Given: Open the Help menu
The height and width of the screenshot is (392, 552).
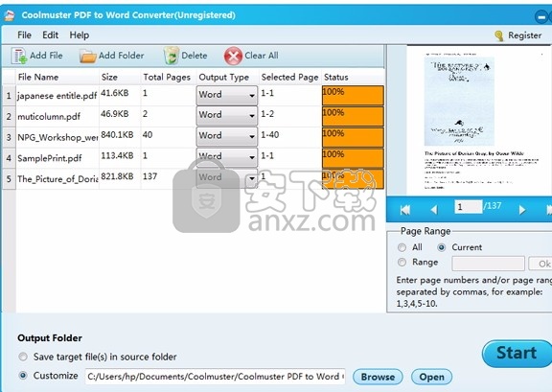Looking at the screenshot, I should [x=80, y=35].
